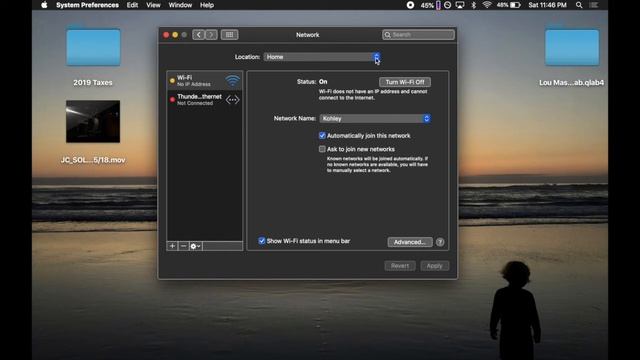This screenshot has width=640, height=360.
Task: Open Spotlight search magnifier
Action: (579, 5)
